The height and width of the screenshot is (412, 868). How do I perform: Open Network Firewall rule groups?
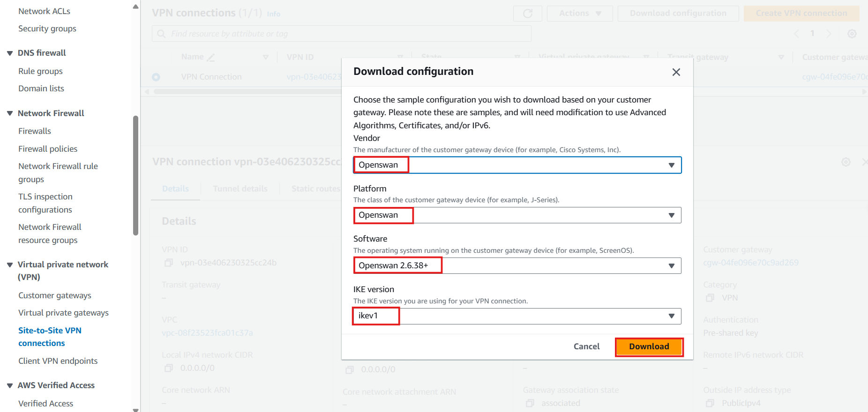coord(58,173)
